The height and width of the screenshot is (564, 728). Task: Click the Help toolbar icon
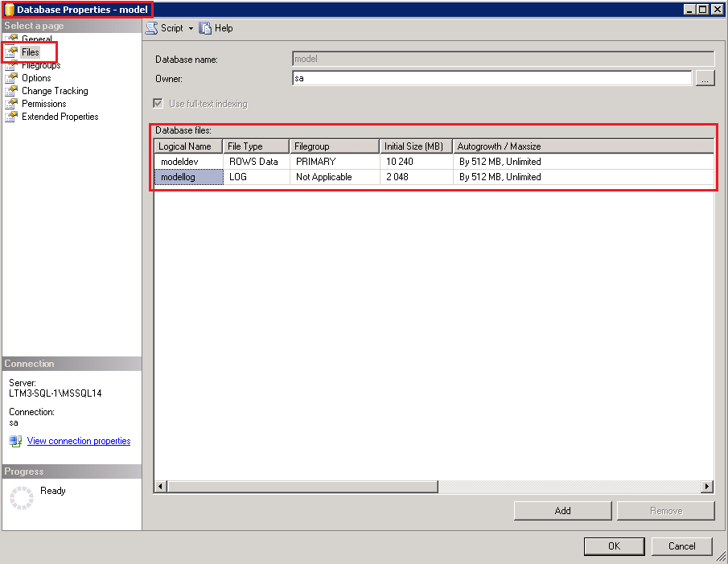pos(205,28)
